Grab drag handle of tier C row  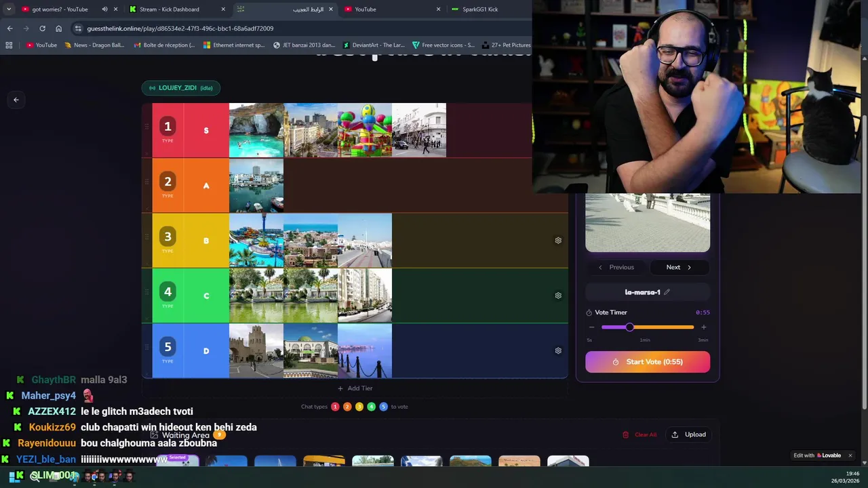(147, 292)
